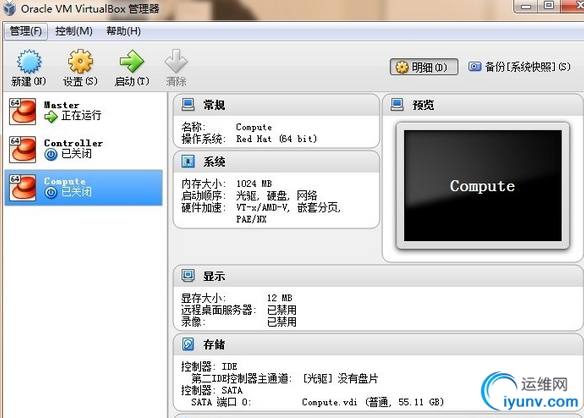Image resolution: width=584 pixels, height=418 pixels.
Task: Click the Storage (存储) section disk icon
Action: click(188, 344)
